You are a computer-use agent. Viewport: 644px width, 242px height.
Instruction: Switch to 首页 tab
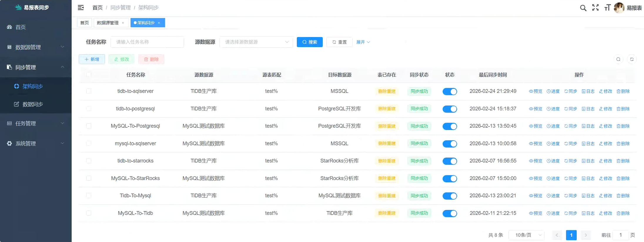coord(84,23)
